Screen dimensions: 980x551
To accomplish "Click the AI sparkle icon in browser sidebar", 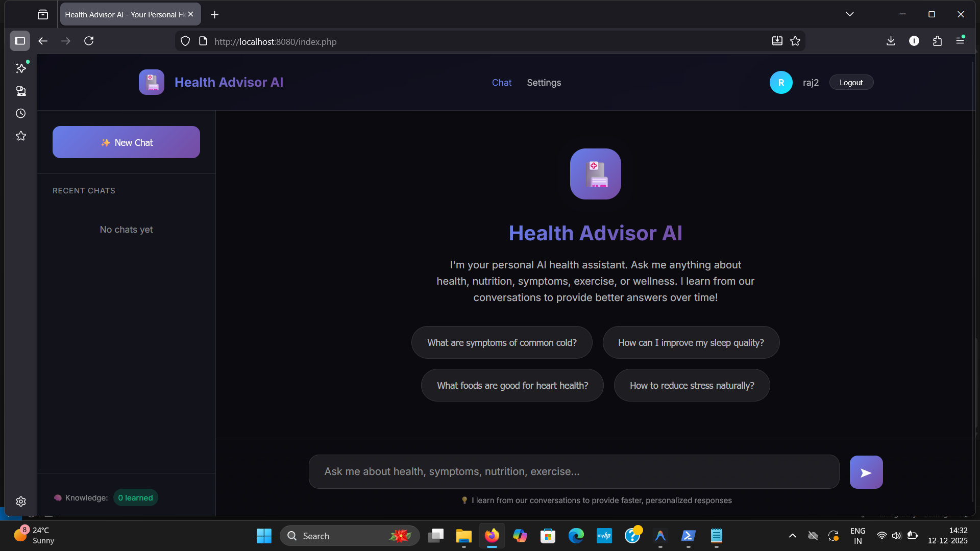I will point(21,68).
